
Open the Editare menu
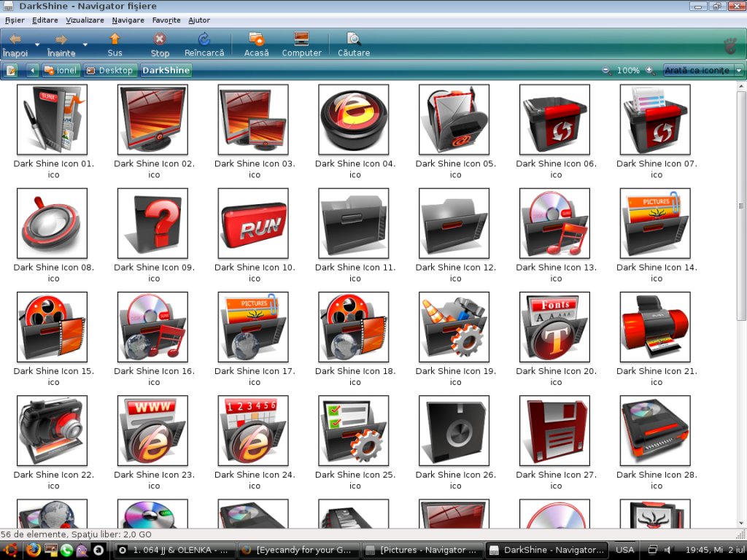tap(44, 20)
